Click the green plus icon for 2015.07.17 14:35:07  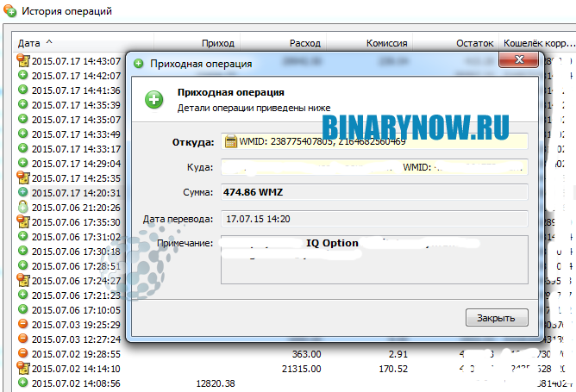pyautogui.click(x=22, y=119)
